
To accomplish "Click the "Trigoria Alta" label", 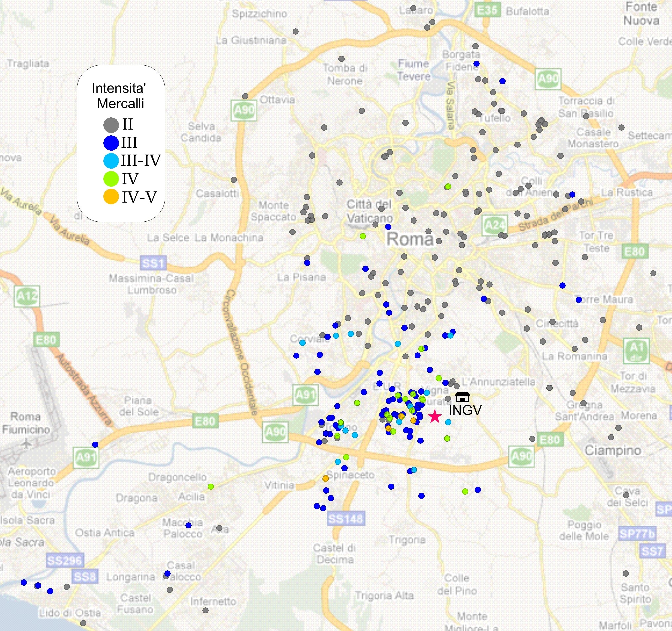I will click(384, 595).
